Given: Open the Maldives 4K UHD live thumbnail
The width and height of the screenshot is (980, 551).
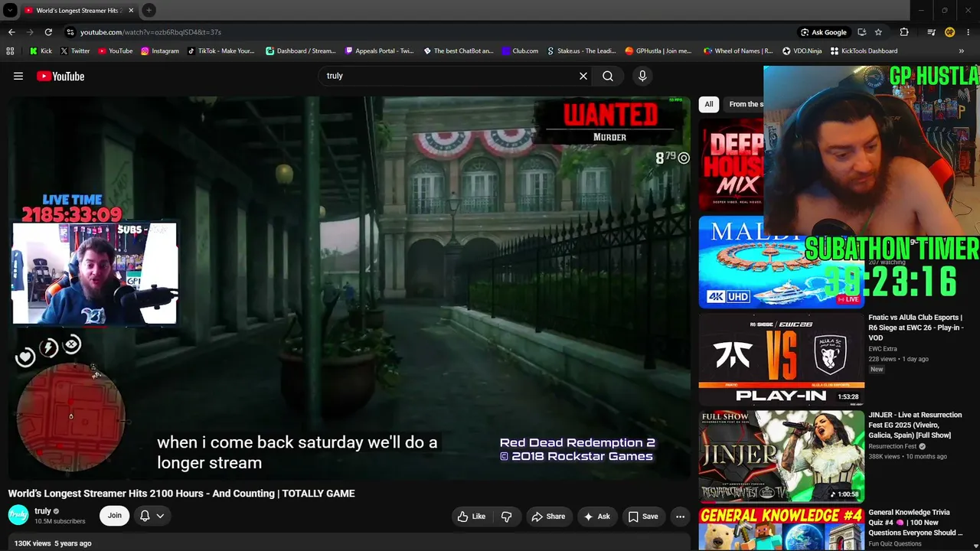Looking at the screenshot, I should (781, 262).
